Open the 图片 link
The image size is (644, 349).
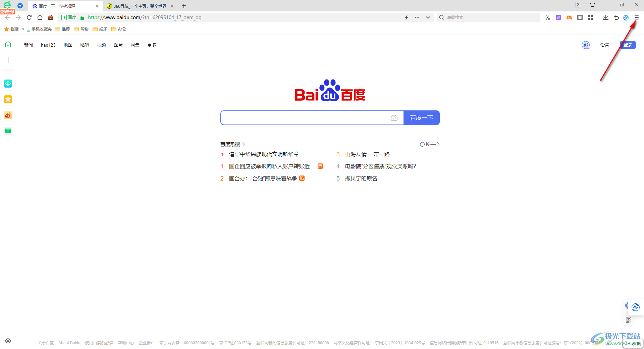tap(118, 45)
